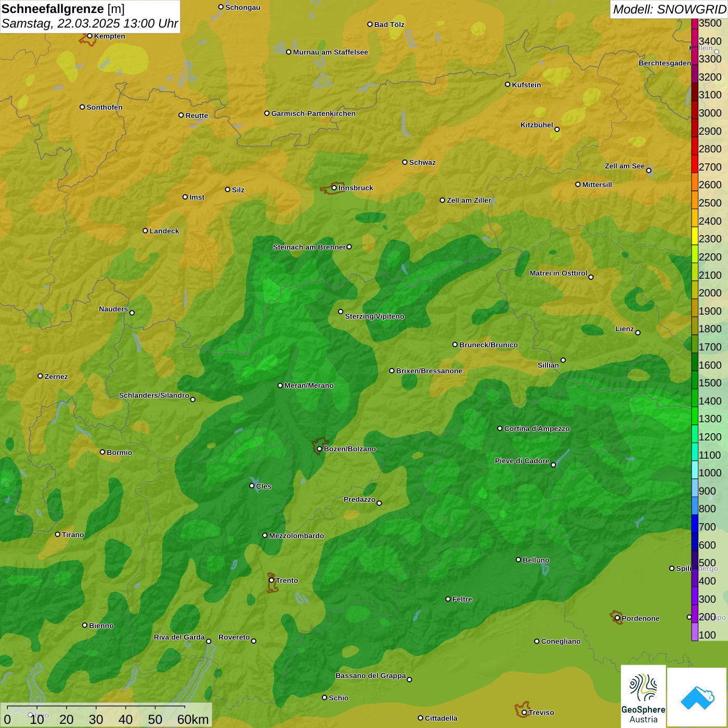Click the Landeck location dot
728x728 pixels.
pyautogui.click(x=145, y=230)
